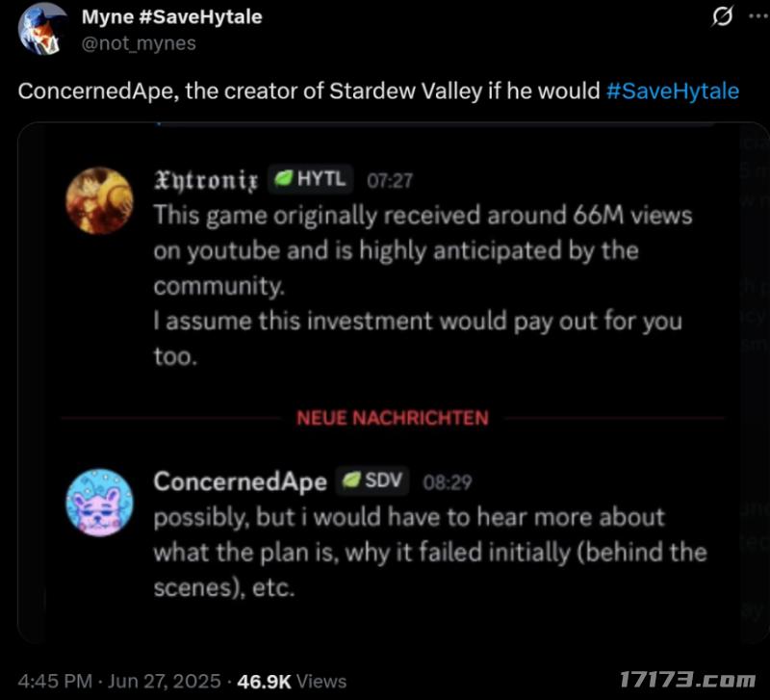The image size is (770, 700).
Task: Follow the blue #SaveHytale hashtag in the tweet
Action: pos(673,91)
